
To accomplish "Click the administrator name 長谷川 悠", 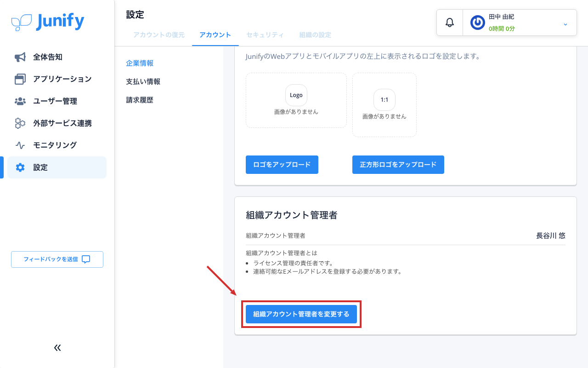I will (551, 236).
